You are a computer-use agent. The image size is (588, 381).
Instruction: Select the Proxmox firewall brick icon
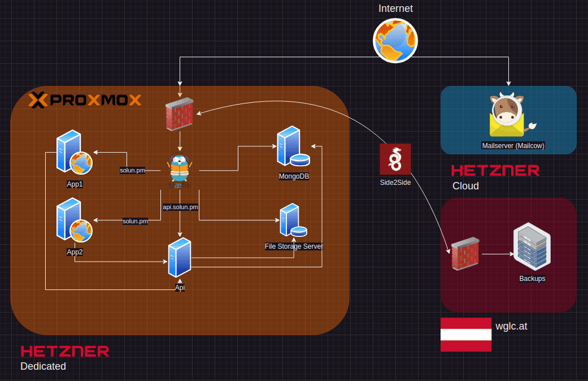(x=180, y=114)
